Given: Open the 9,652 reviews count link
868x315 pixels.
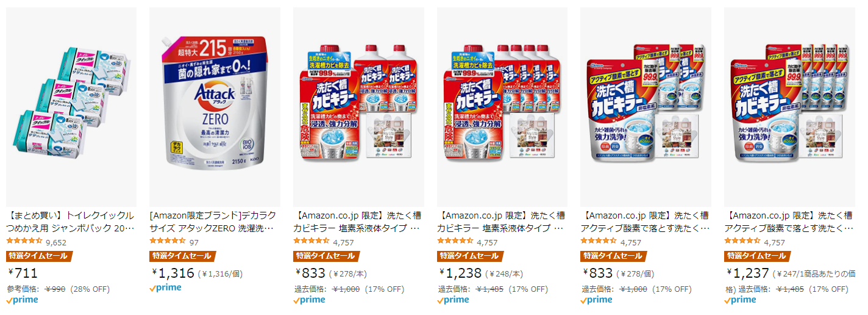Looking at the screenshot, I should [x=56, y=242].
